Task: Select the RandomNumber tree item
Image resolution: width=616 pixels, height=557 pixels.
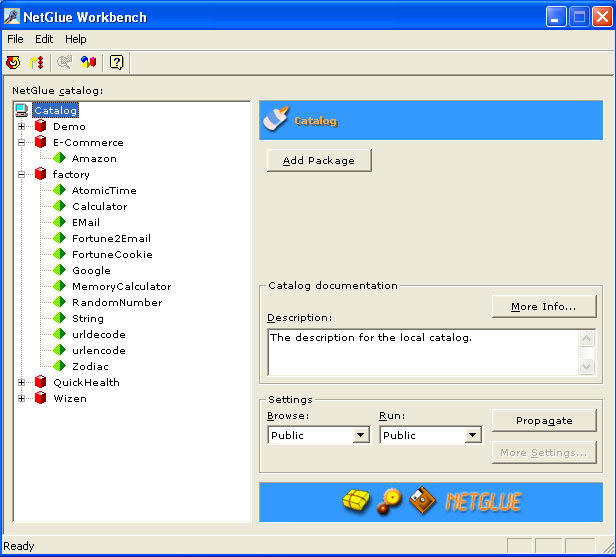Action: [x=117, y=302]
